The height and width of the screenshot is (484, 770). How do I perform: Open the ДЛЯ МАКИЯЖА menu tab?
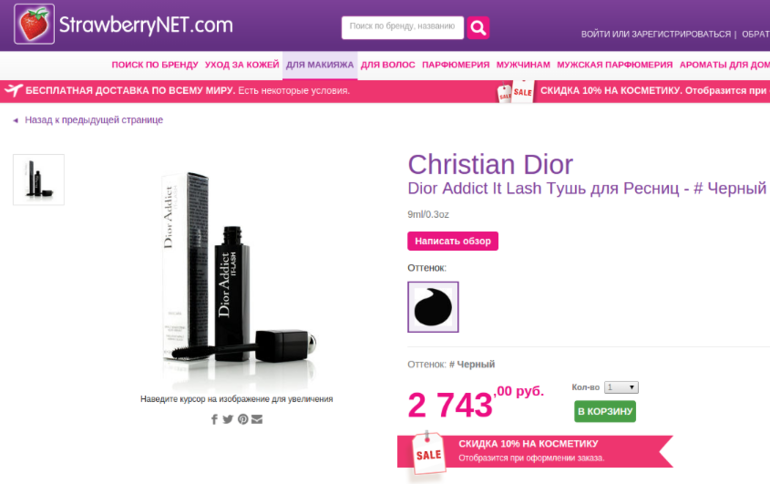(x=320, y=65)
